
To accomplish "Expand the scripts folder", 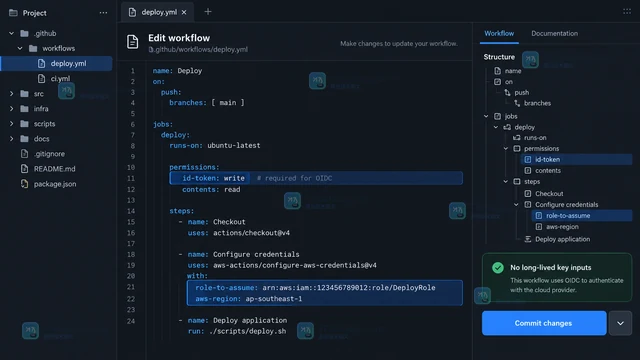I will pos(11,124).
